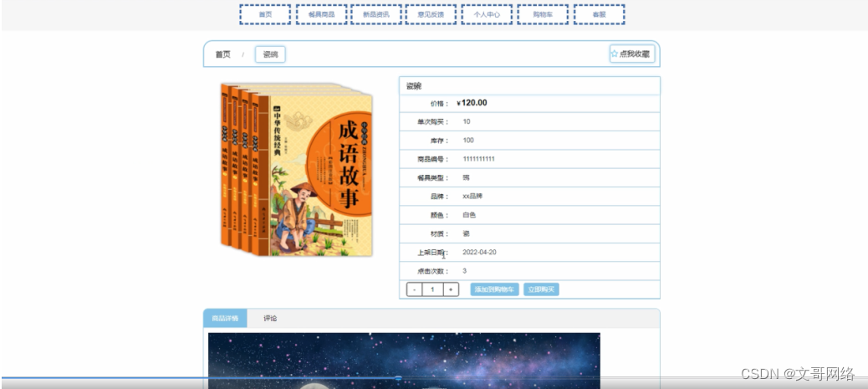Screen dimensions: 868x389
Task: Open the 首页 navigation item in top menu
Action: (x=265, y=14)
